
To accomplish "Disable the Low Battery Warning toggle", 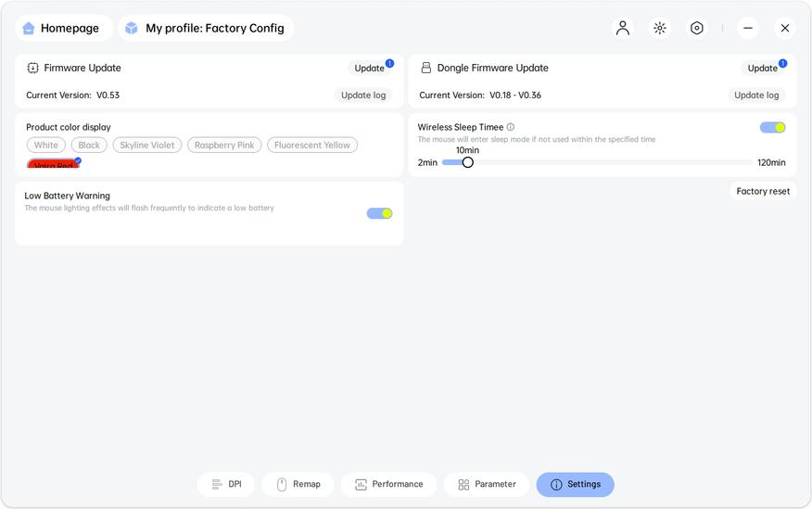I will click(379, 213).
